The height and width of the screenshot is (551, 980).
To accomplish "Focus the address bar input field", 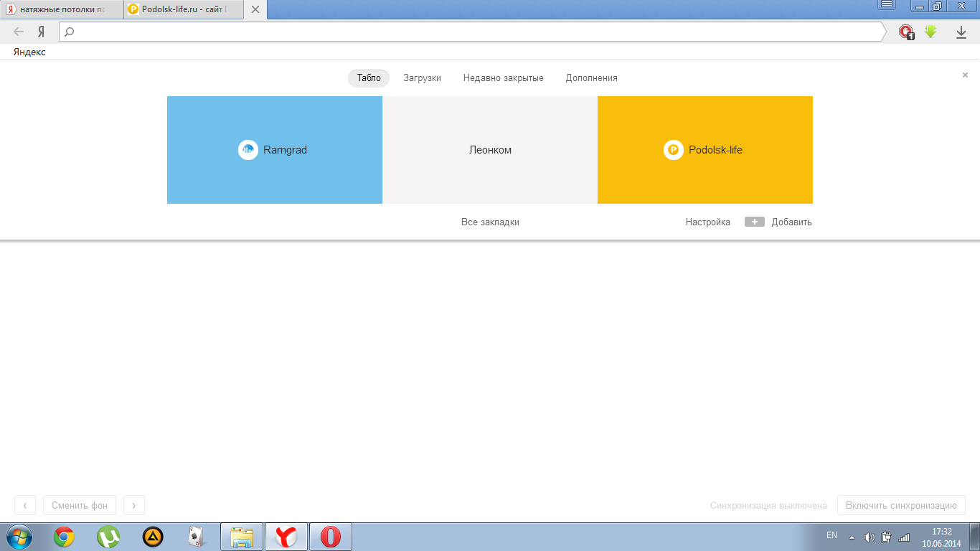I will point(473,32).
